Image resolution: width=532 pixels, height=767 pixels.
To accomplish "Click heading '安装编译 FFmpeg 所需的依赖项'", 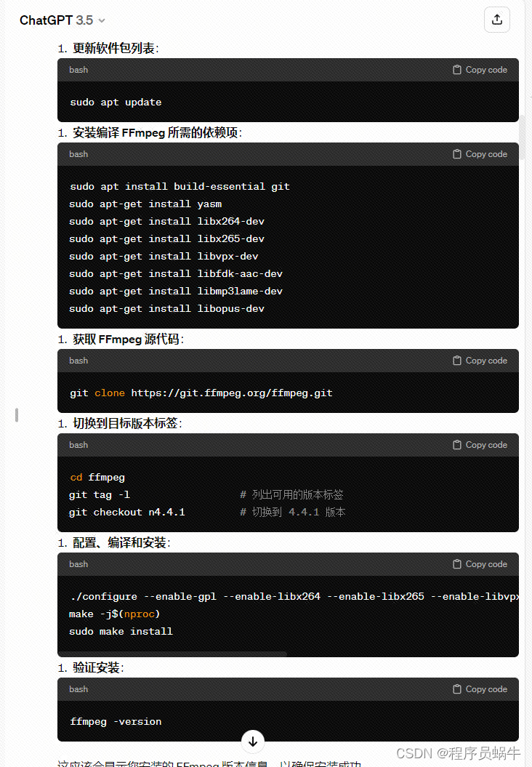I will [158, 132].
